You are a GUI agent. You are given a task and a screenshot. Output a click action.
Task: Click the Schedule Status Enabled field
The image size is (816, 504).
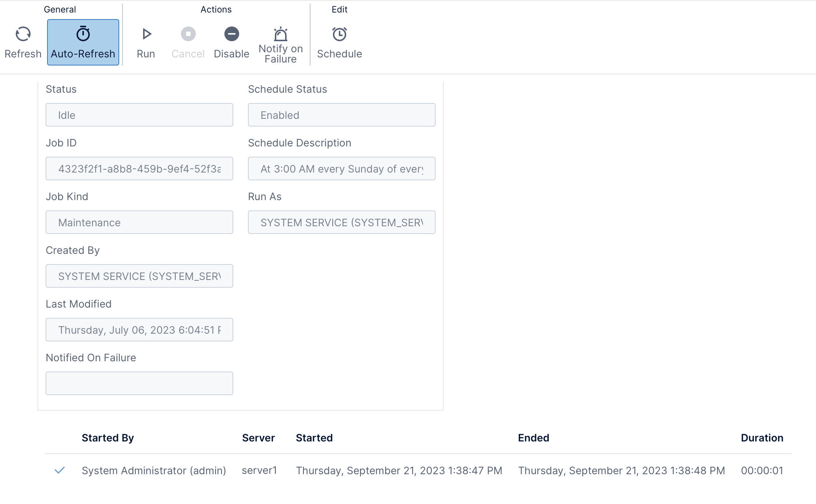tap(341, 115)
